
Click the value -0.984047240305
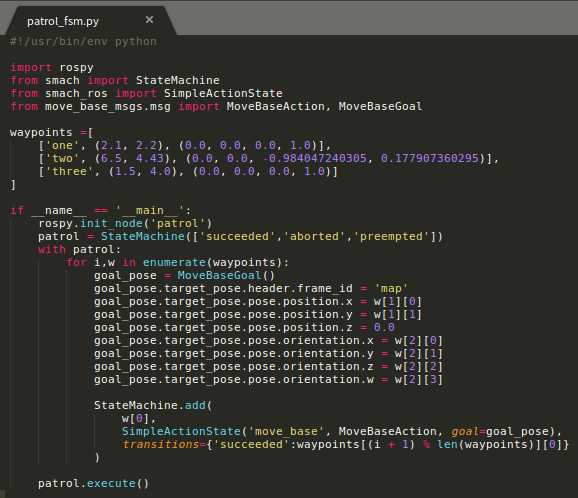pos(315,159)
